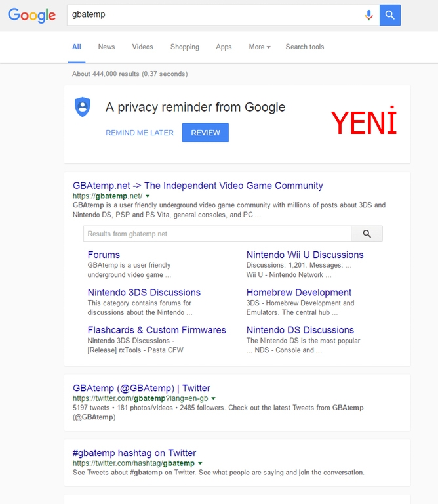Open the Nintendo 3DS Discussions sitelink
Image resolution: width=438 pixels, height=504 pixels.
(144, 293)
